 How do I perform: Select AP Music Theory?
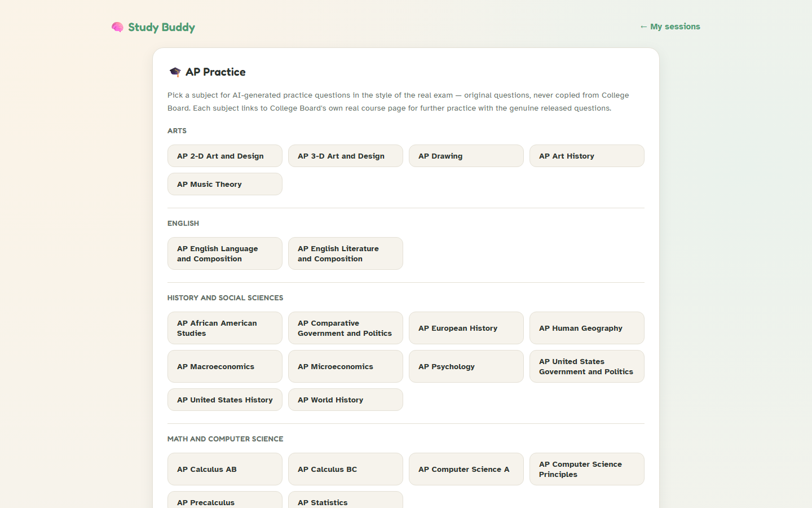click(x=225, y=184)
